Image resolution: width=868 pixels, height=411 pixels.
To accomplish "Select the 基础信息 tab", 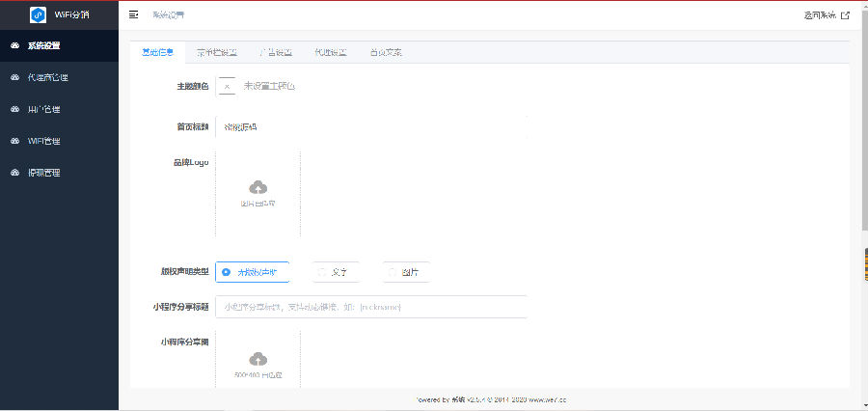I will (x=158, y=53).
